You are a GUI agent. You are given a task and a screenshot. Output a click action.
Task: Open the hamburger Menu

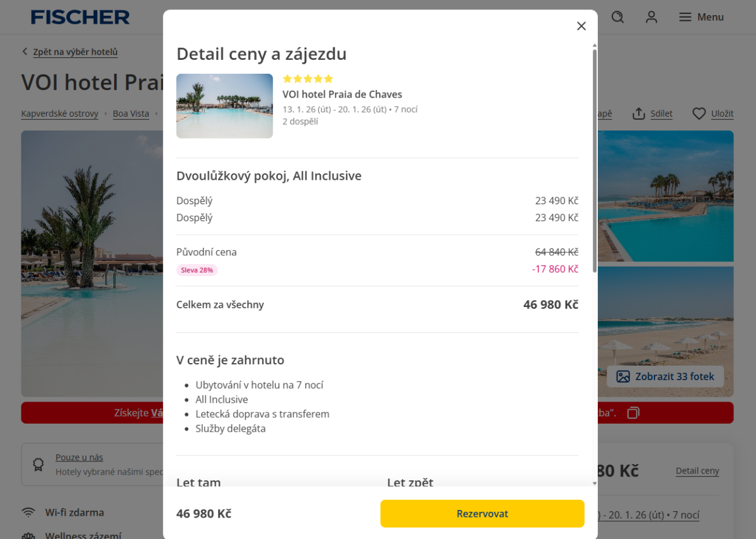(701, 17)
